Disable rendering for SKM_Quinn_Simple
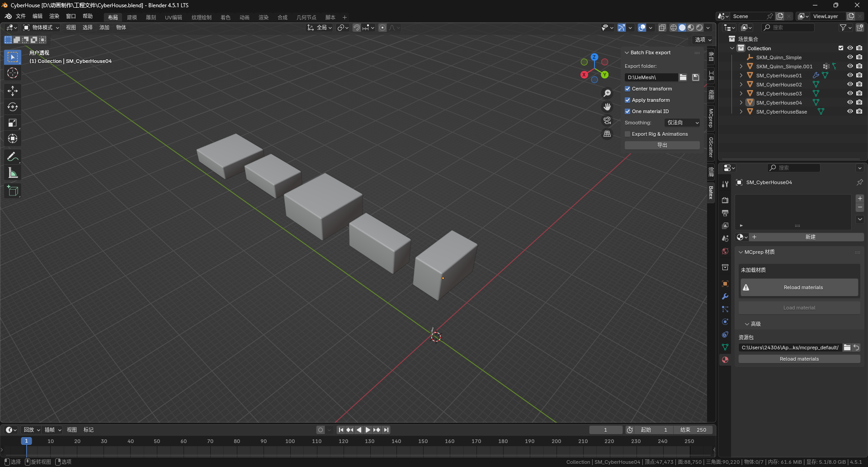868x467 pixels. pyautogui.click(x=859, y=57)
